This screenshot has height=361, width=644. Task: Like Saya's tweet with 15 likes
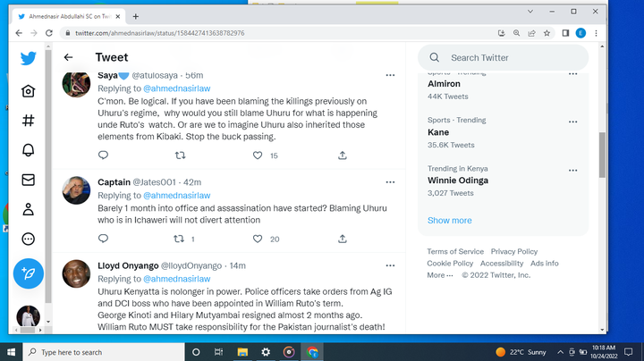point(257,155)
